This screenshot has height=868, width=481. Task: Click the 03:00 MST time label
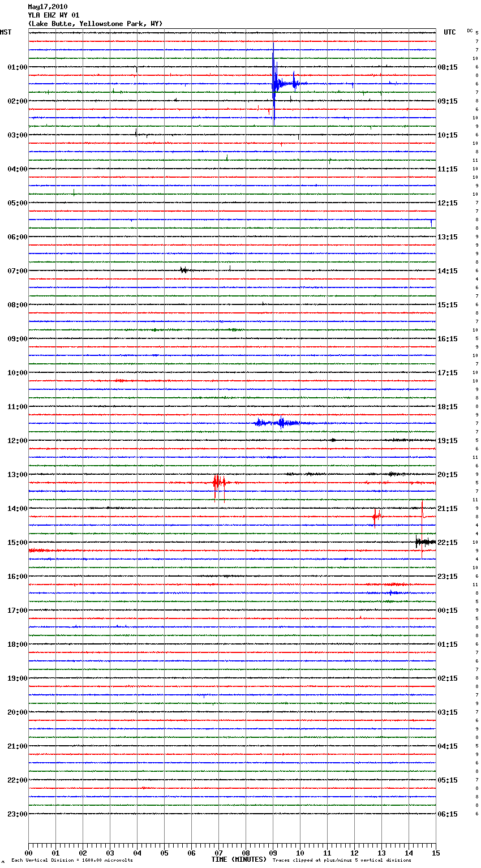[x=17, y=135]
